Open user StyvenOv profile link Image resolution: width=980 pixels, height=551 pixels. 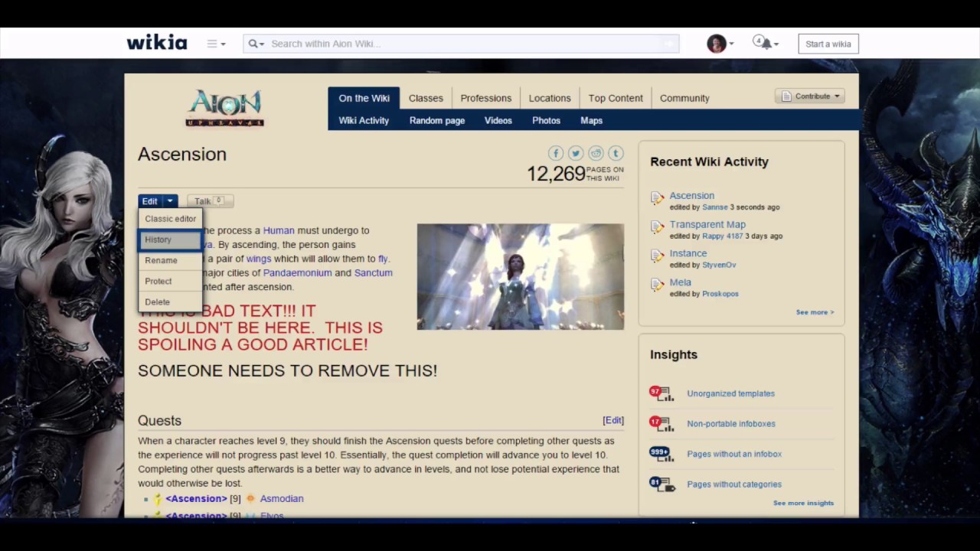click(x=719, y=265)
